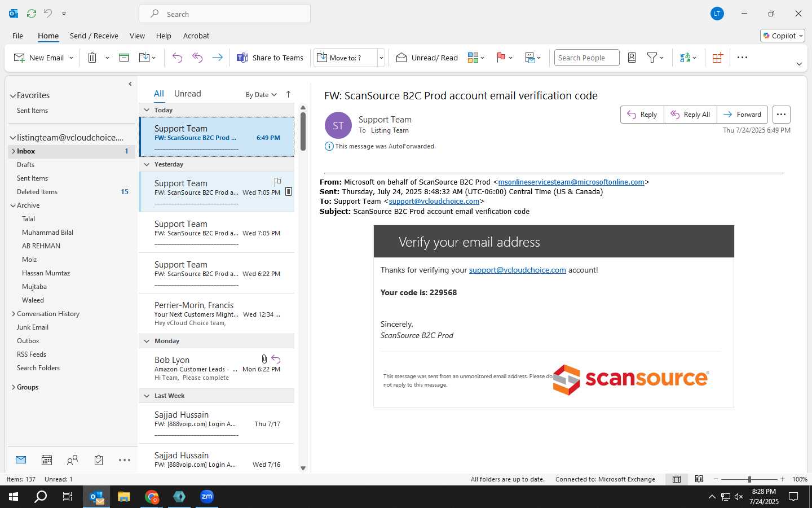Open Copilot dropdown
Image resolution: width=812 pixels, height=508 pixels.
[x=783, y=36]
